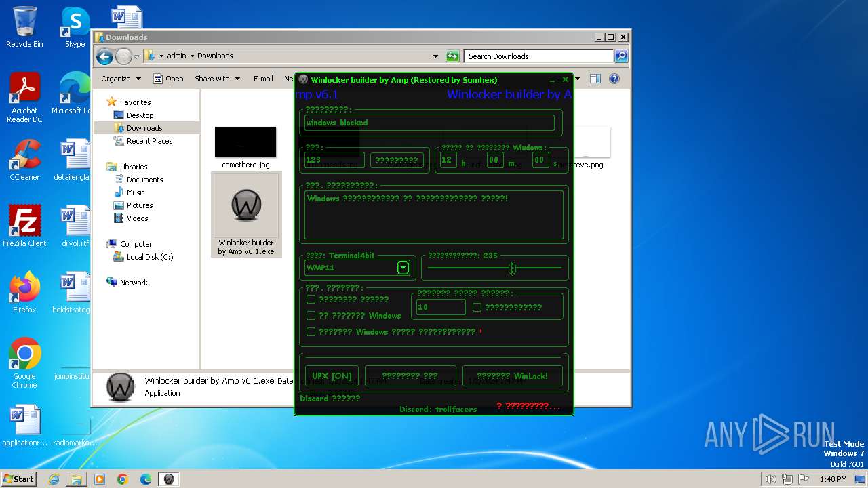
Task: Select drvol.rtf desktop document
Action: [x=75, y=226]
